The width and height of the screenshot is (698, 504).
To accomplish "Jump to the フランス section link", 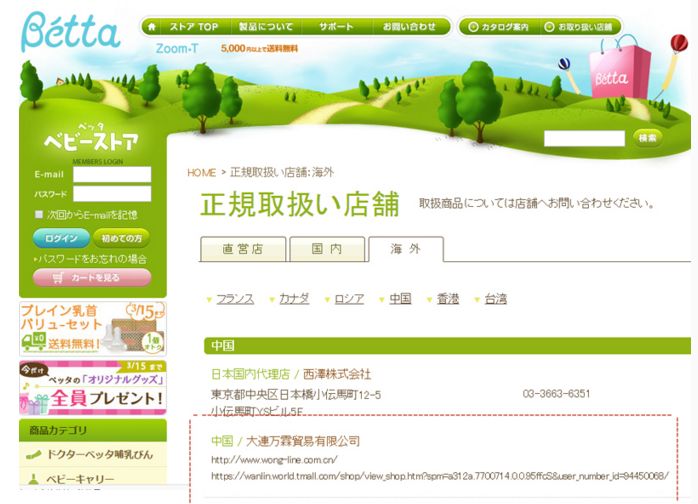I will point(235,299).
